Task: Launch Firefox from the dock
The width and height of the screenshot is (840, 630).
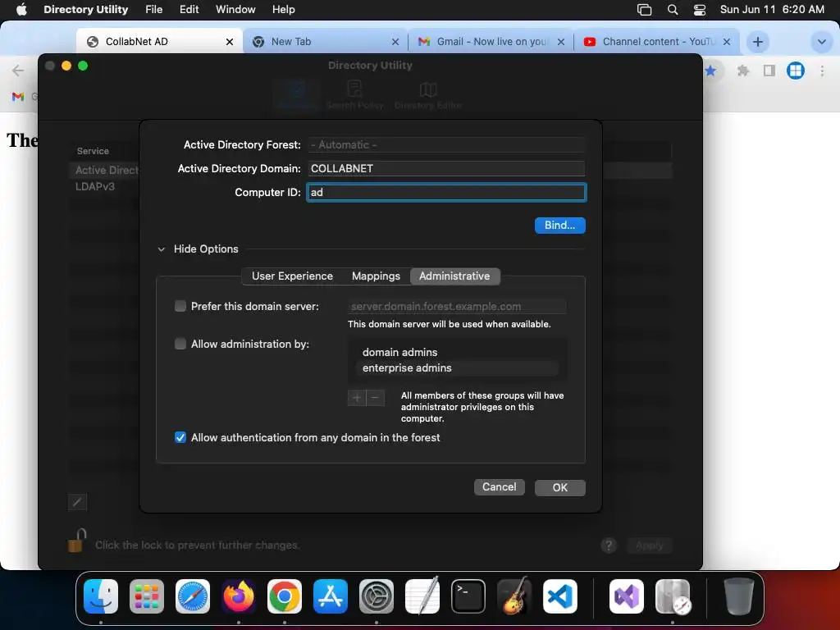Action: pyautogui.click(x=239, y=596)
